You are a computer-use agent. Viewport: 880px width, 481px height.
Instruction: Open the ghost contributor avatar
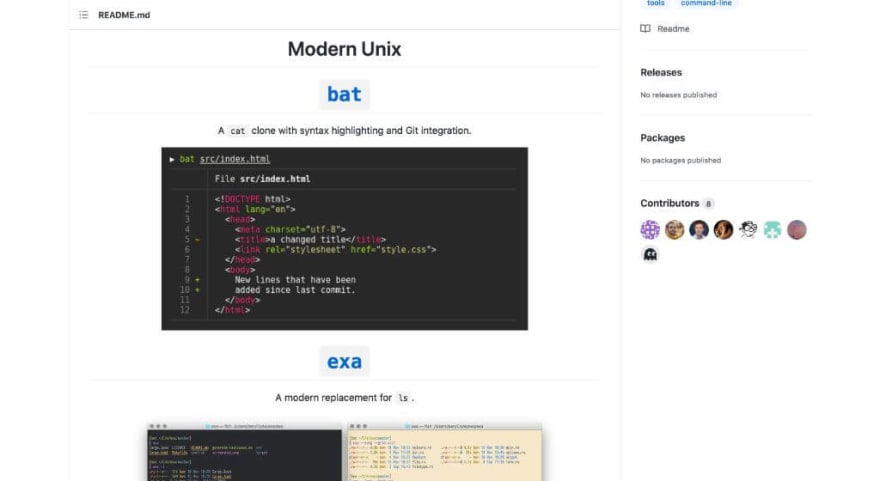650,254
